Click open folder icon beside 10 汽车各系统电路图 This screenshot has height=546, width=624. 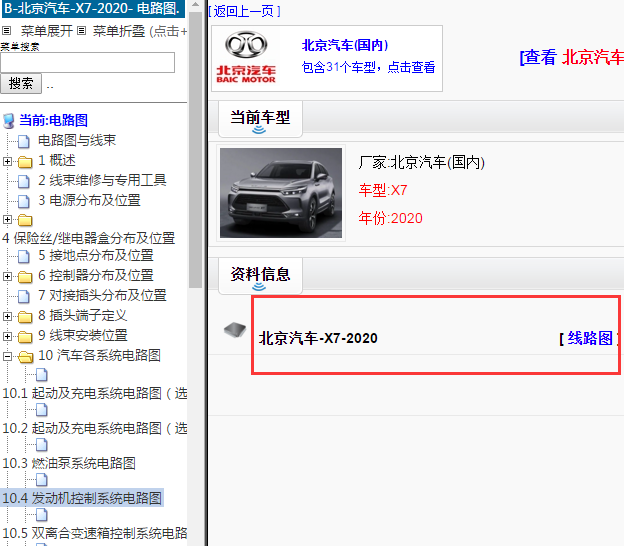coord(25,357)
